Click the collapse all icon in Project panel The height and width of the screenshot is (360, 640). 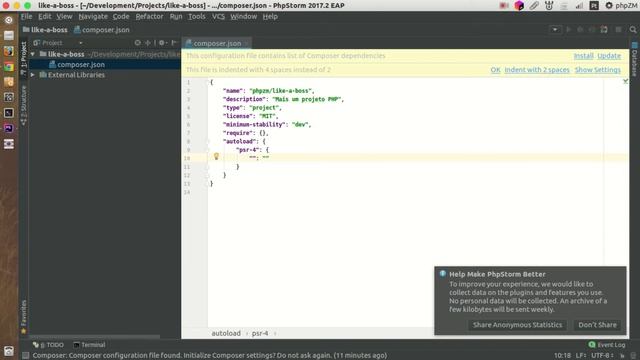pos(148,42)
